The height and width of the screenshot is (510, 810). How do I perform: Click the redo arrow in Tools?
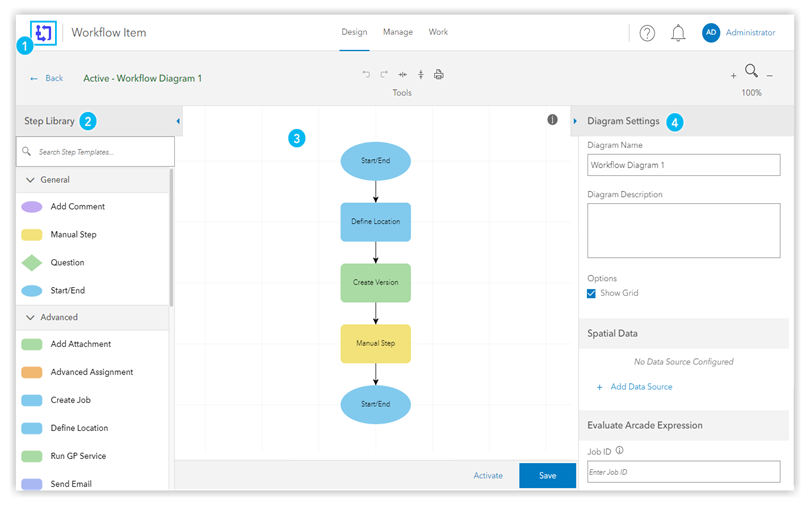click(x=384, y=75)
